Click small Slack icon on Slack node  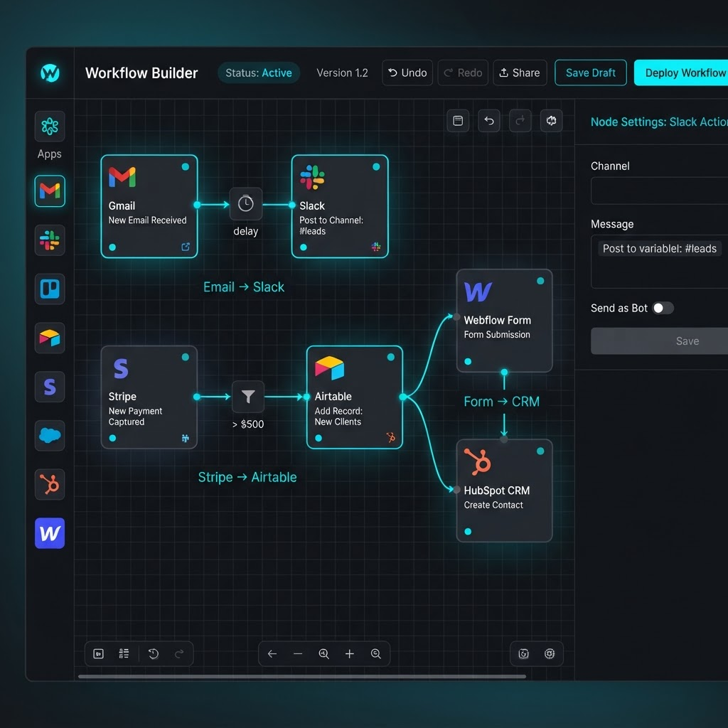(x=376, y=247)
